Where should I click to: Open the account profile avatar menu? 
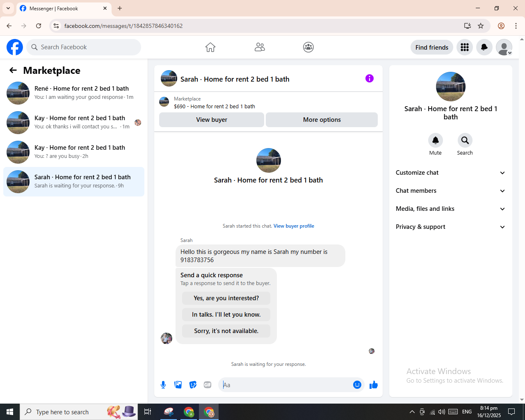click(504, 47)
